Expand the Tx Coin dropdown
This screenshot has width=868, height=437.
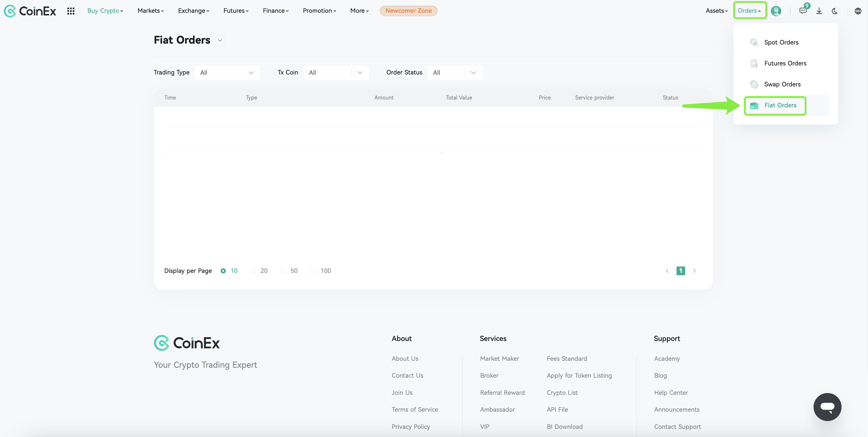tap(336, 72)
